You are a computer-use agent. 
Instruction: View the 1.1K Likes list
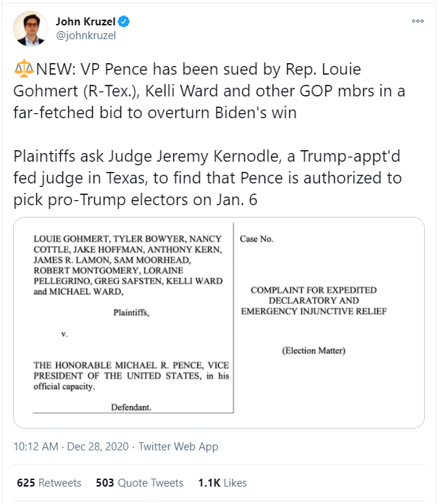[x=223, y=483]
